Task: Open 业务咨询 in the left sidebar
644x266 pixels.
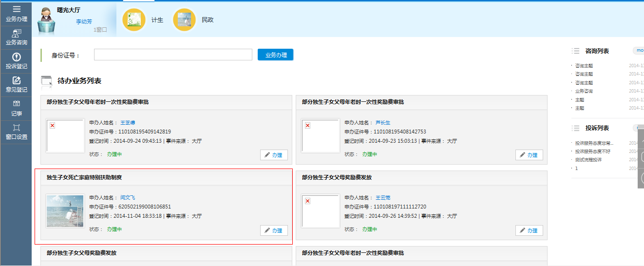Action: pyautogui.click(x=16, y=38)
